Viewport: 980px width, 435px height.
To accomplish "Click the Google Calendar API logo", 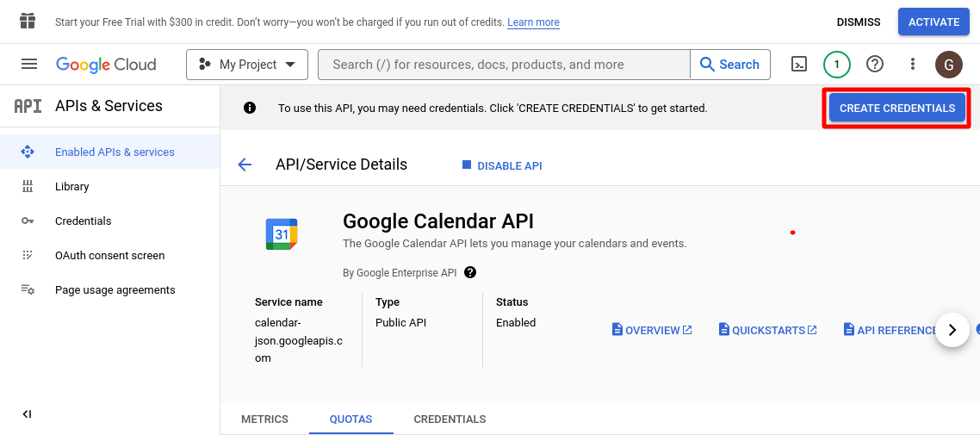I will click(x=282, y=234).
